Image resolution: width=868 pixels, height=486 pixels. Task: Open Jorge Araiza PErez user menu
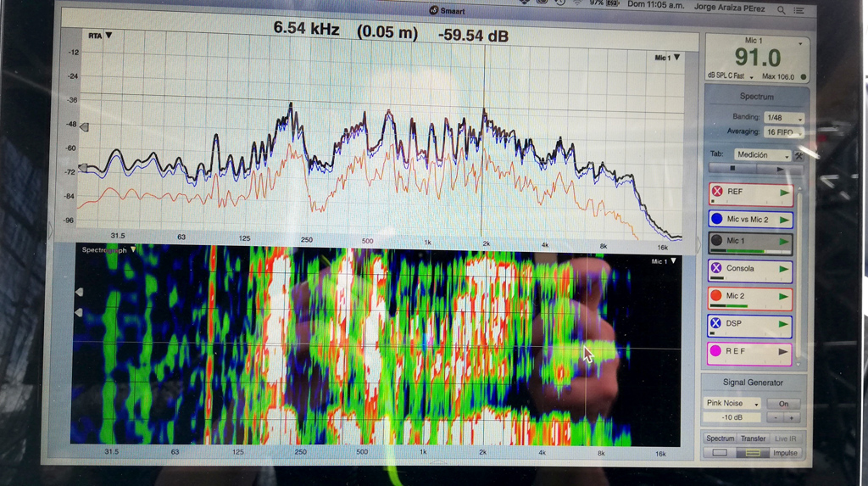(730, 8)
